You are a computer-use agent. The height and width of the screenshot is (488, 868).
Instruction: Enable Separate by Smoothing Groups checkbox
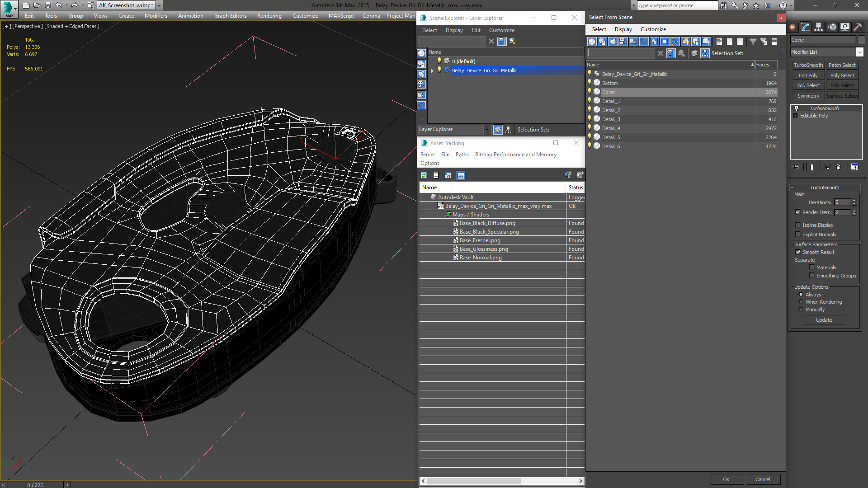(x=811, y=276)
